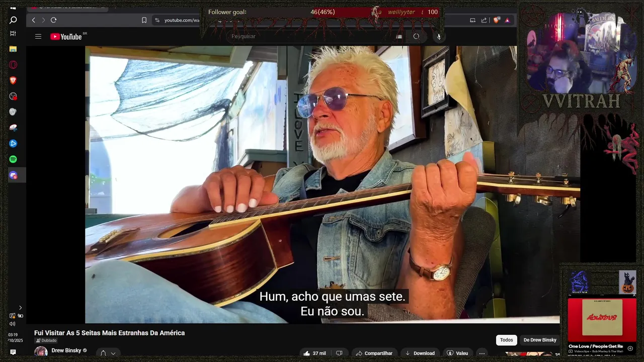Click the Download button
Screen dimensions: 644x362
point(420,353)
